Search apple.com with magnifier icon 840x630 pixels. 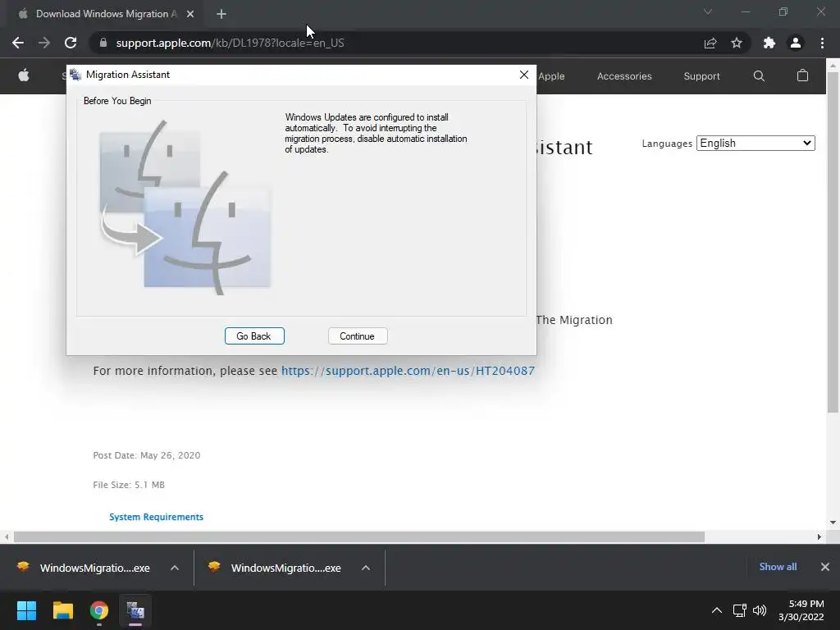759,76
